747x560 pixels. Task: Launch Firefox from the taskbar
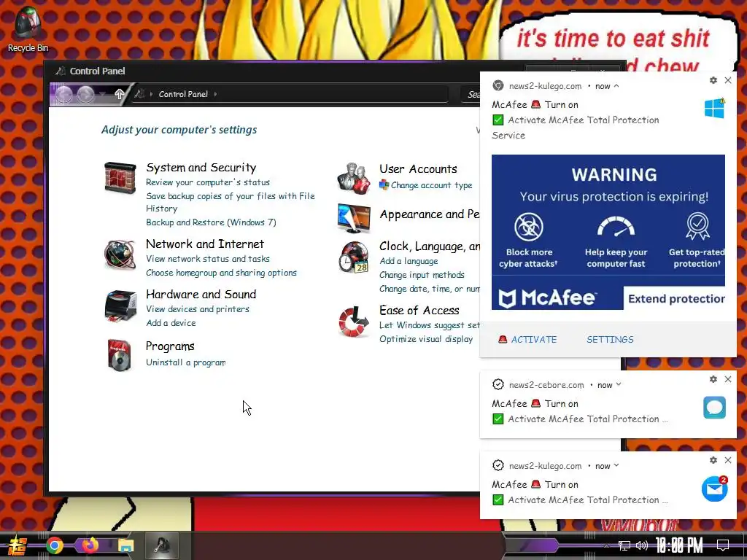[x=90, y=545]
